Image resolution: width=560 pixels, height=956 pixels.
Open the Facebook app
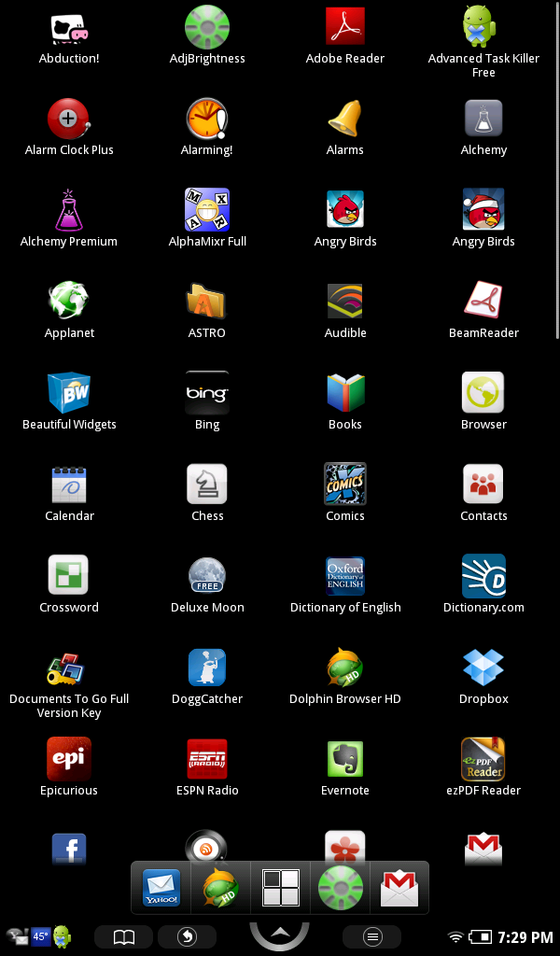(69, 848)
